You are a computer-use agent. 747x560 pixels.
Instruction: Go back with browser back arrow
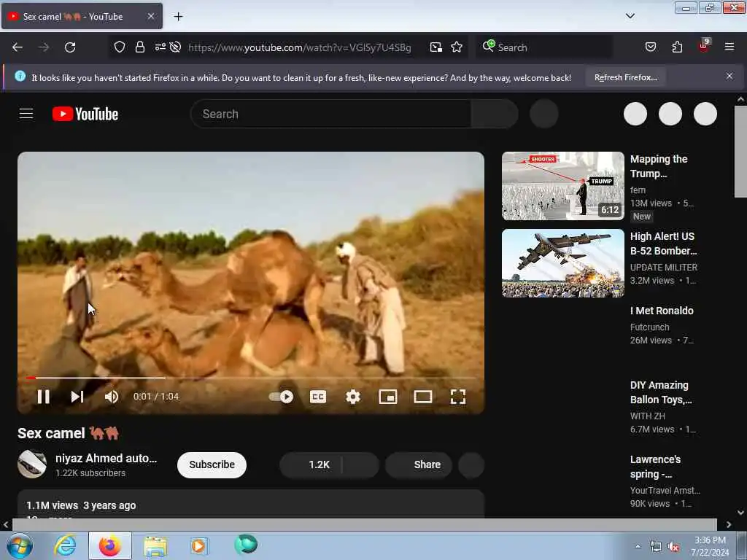pos(18,47)
